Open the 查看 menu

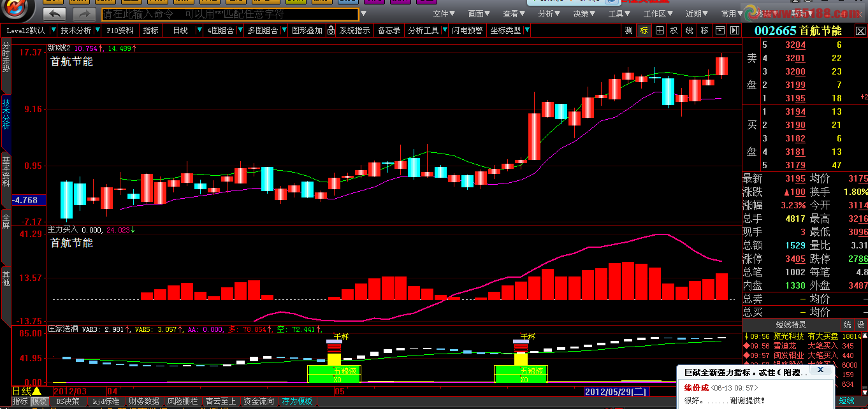pyautogui.click(x=514, y=13)
